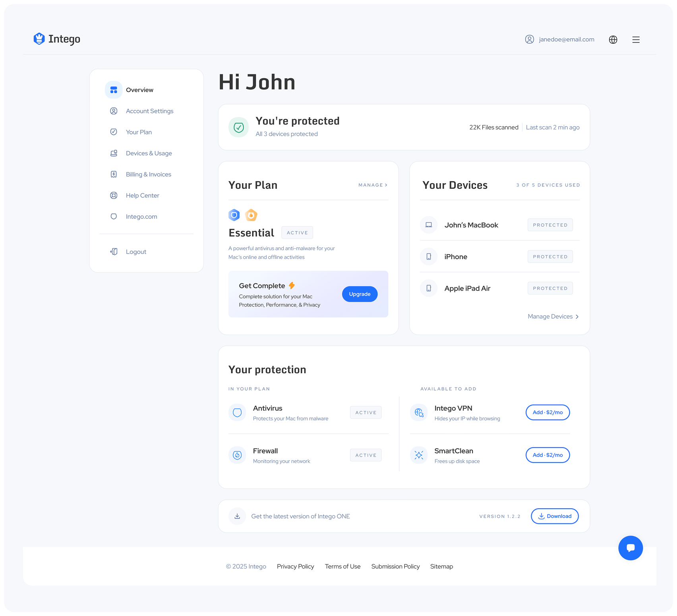Click the Intego.com shield sidebar icon
Screen dimensions: 677x616
point(114,216)
